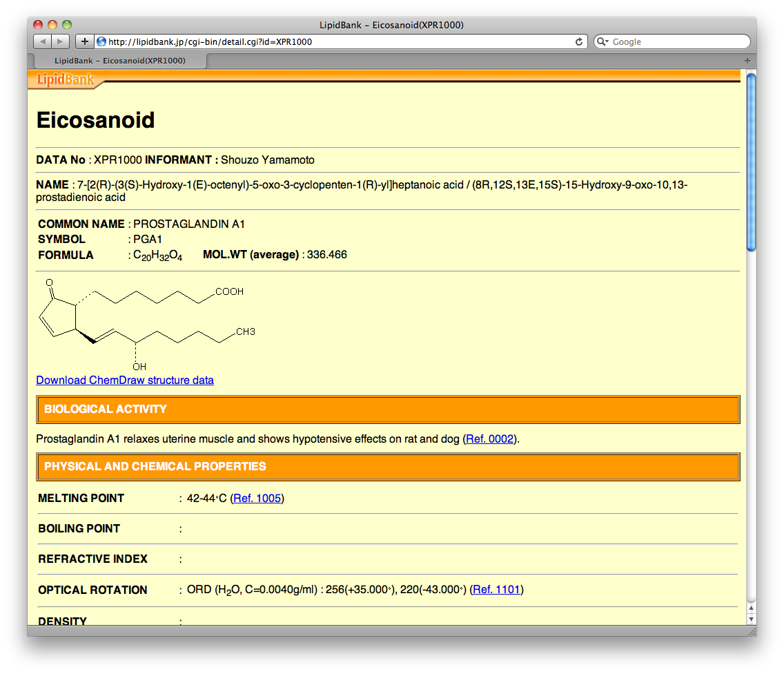Go back with the Safari back arrow
The height and width of the screenshot is (674, 784).
(x=43, y=41)
